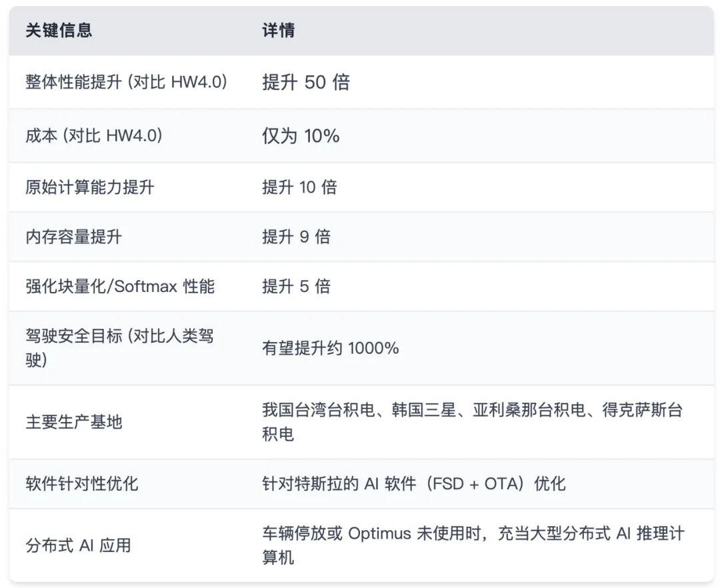Select the 原始计算能力提升 cell
Viewport: 720px width, 588px height.
90,187
